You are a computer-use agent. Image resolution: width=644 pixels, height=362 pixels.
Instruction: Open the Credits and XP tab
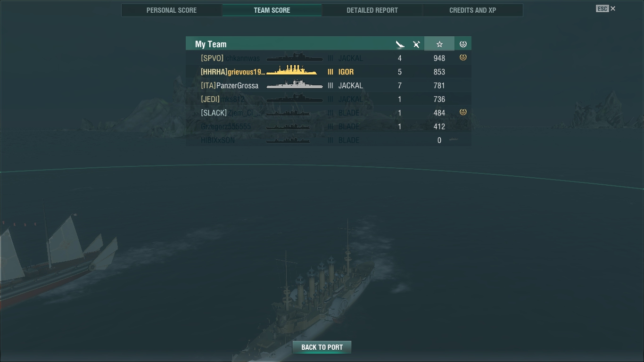pos(472,10)
